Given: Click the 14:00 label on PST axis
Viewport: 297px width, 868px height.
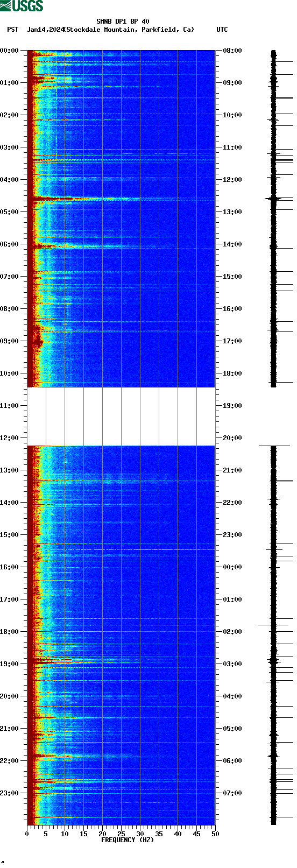Looking at the screenshot, I should click(10, 503).
